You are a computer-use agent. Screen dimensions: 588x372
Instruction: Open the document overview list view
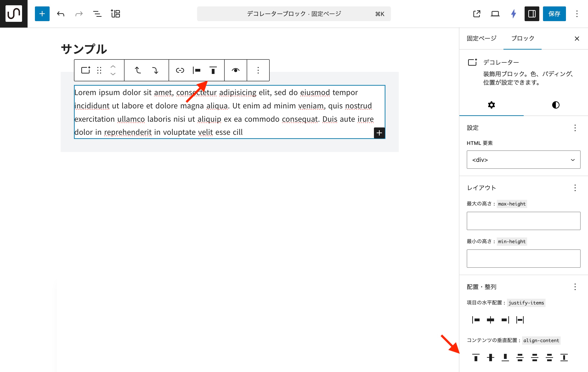coord(97,14)
